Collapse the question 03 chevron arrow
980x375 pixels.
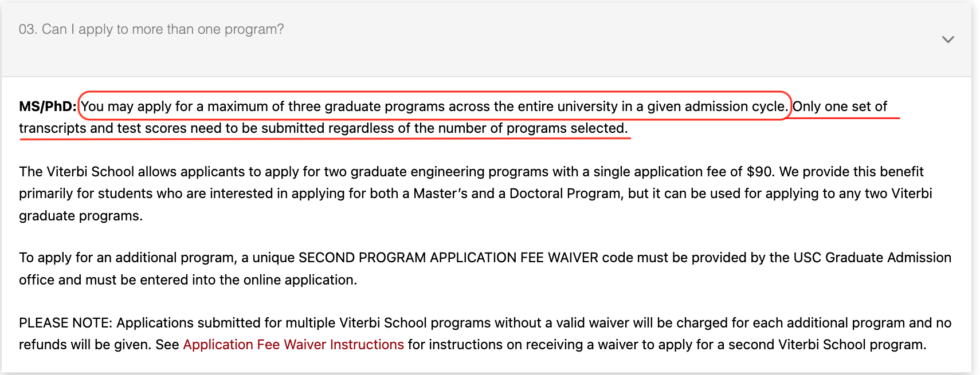point(948,40)
